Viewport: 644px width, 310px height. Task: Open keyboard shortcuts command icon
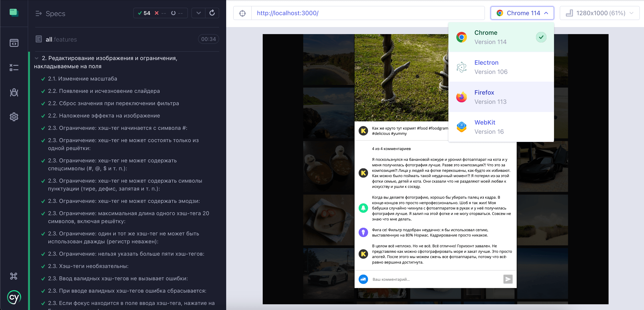click(x=14, y=276)
